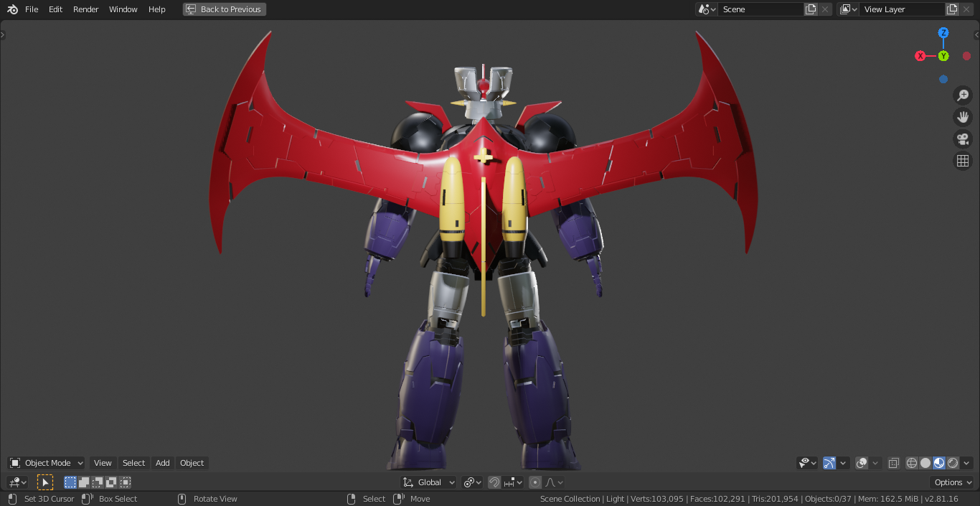Click the X axis on navigation gizmo
This screenshot has width=980, height=506.
pyautogui.click(x=920, y=56)
